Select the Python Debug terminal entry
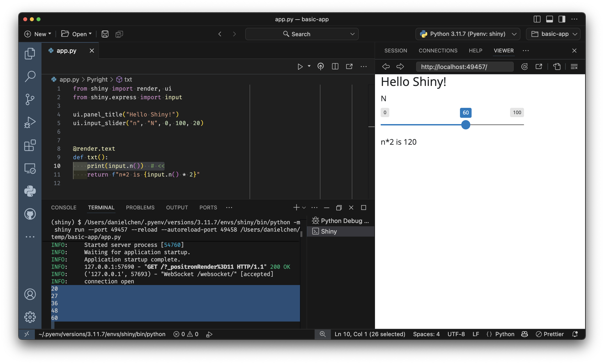 [x=341, y=221]
